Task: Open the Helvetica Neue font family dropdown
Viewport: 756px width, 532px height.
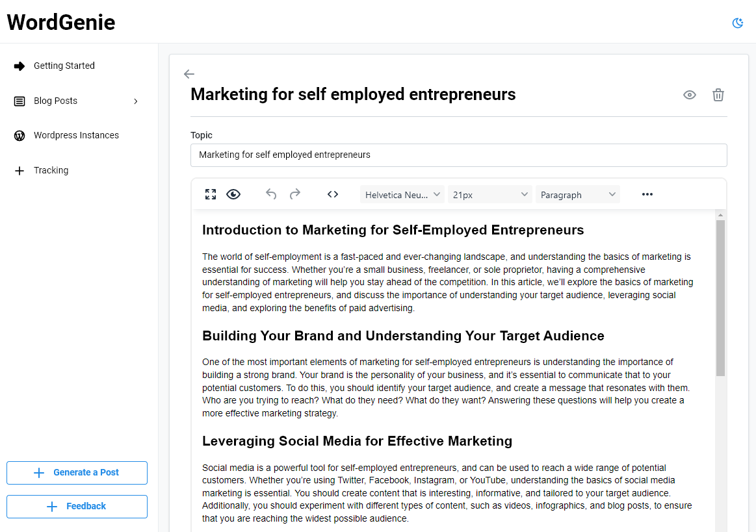Action: (x=402, y=195)
